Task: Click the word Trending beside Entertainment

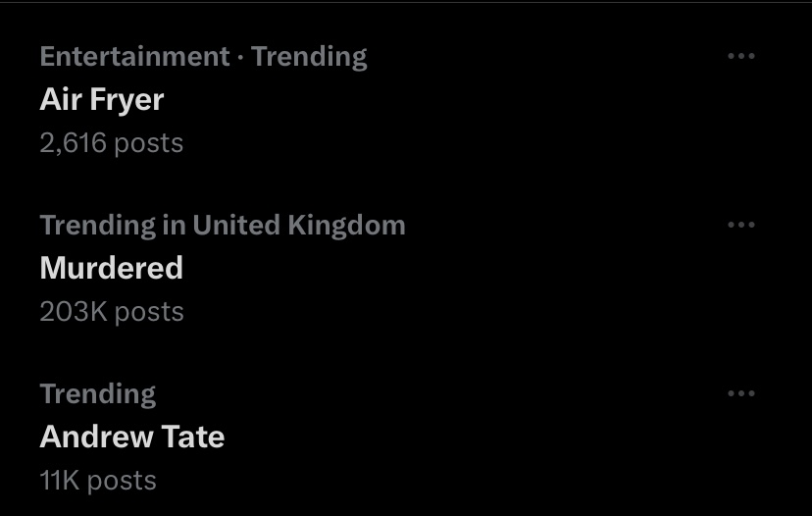Action: click(x=309, y=57)
